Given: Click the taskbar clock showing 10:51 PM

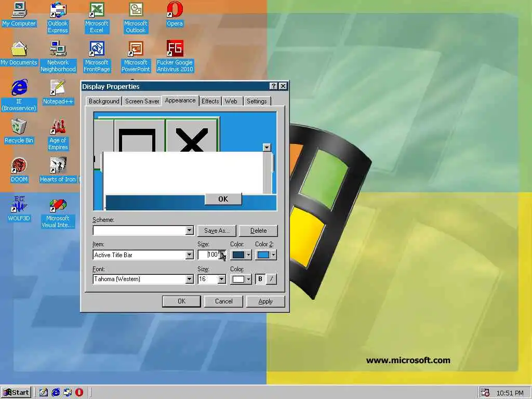Looking at the screenshot, I should [x=510, y=393].
